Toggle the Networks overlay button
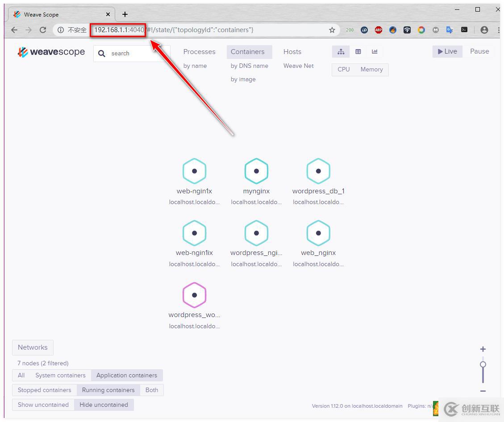 point(33,347)
